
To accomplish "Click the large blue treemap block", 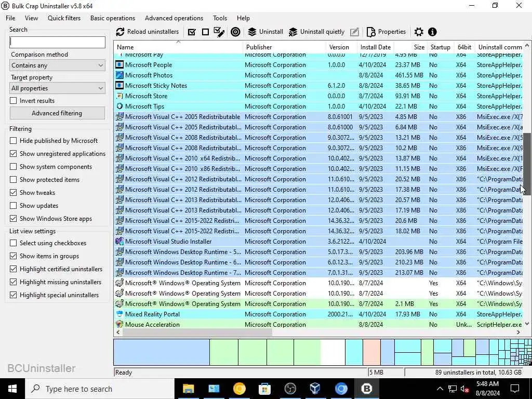I will point(162,352).
